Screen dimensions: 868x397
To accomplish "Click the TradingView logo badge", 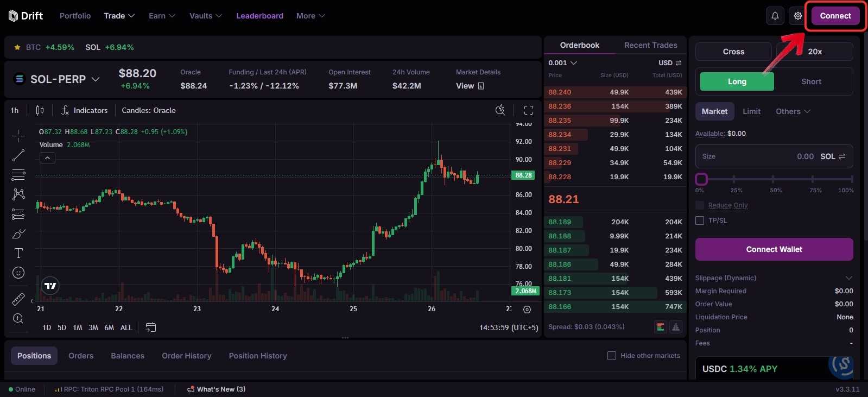I will [x=50, y=286].
